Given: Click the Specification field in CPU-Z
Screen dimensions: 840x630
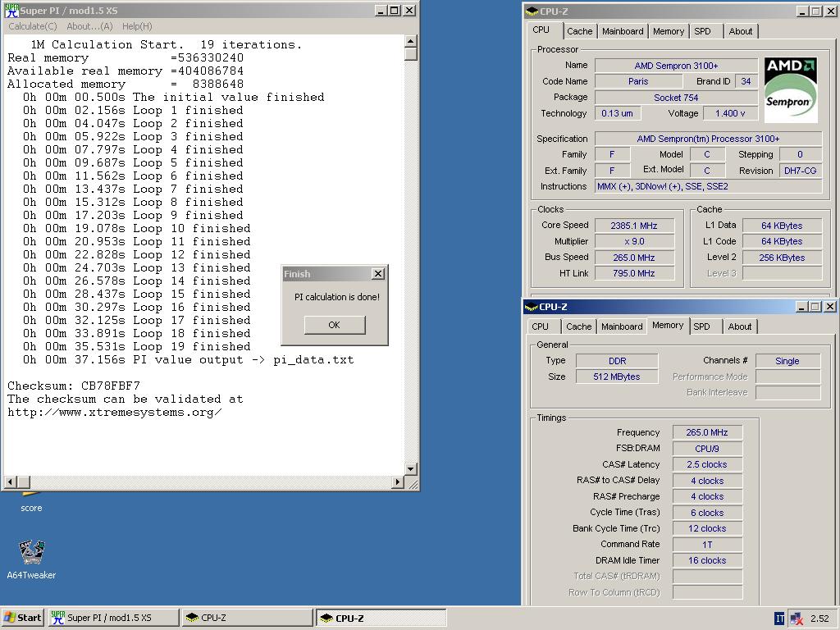Looking at the screenshot, I should [708, 139].
